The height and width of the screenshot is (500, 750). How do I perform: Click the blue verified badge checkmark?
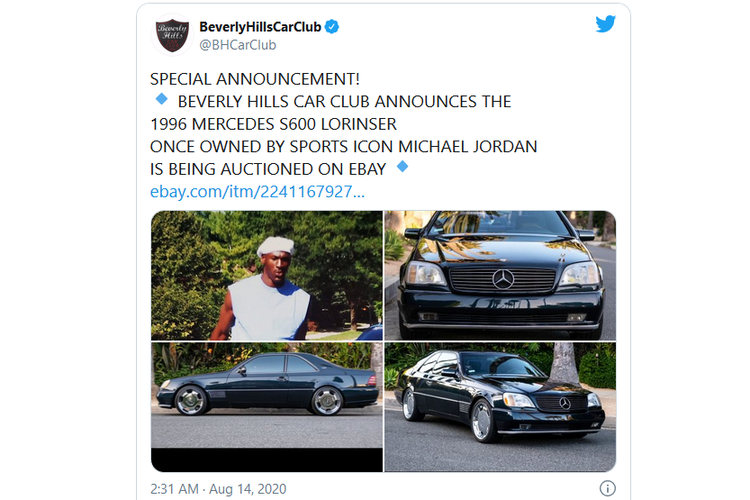[x=332, y=27]
